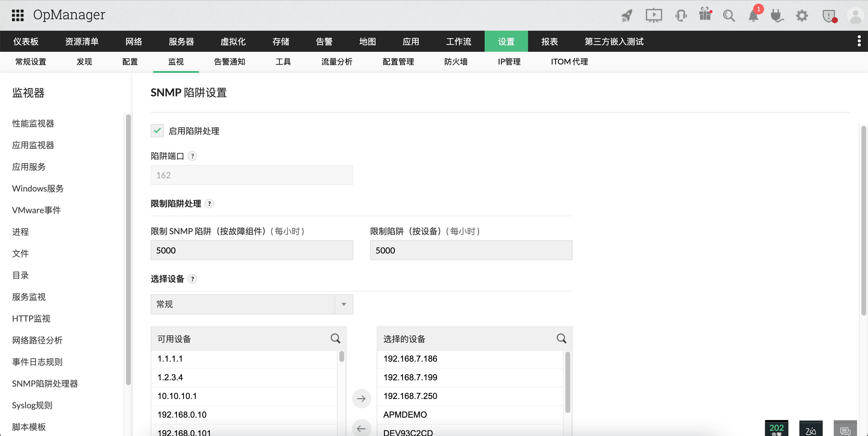Viewport: 868px width, 436px height.
Task: Select SNMP陷阱处理器 in the sidebar
Action: (45, 384)
